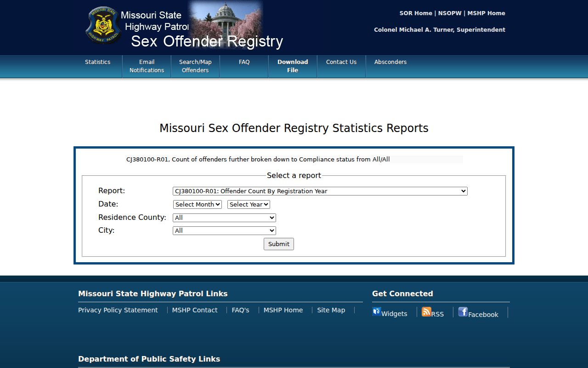This screenshot has width=588, height=368.
Task: Open the Select Year dropdown
Action: pyautogui.click(x=249, y=204)
